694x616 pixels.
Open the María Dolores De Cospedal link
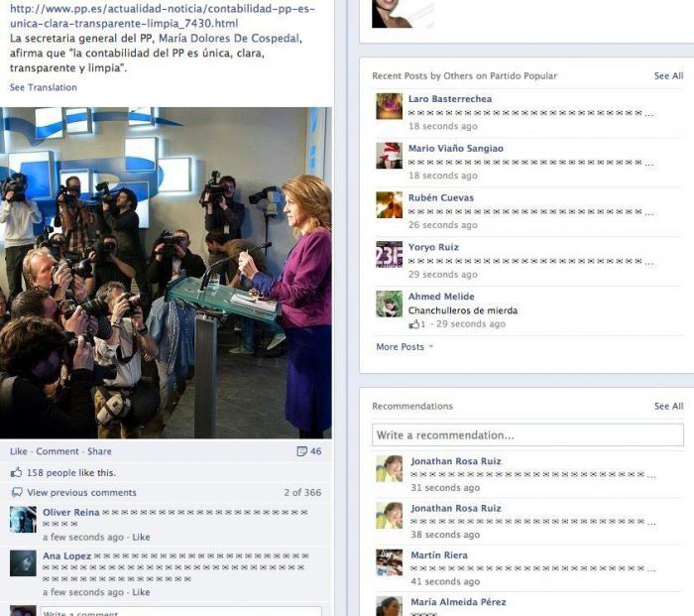(x=229, y=38)
